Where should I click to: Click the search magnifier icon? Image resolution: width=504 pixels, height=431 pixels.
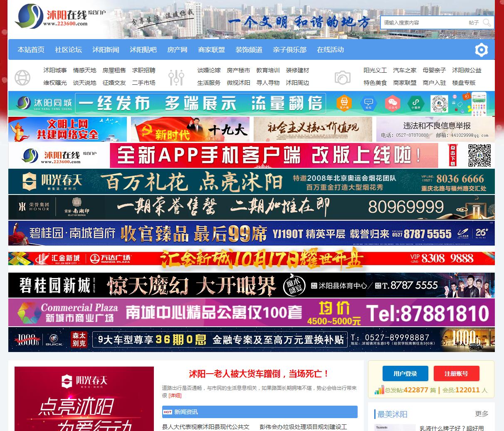pos(487,22)
